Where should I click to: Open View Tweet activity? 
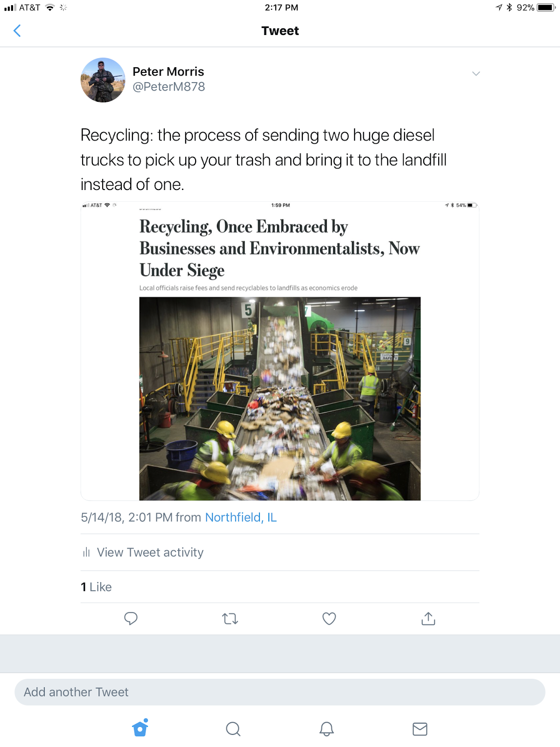pyautogui.click(x=150, y=552)
